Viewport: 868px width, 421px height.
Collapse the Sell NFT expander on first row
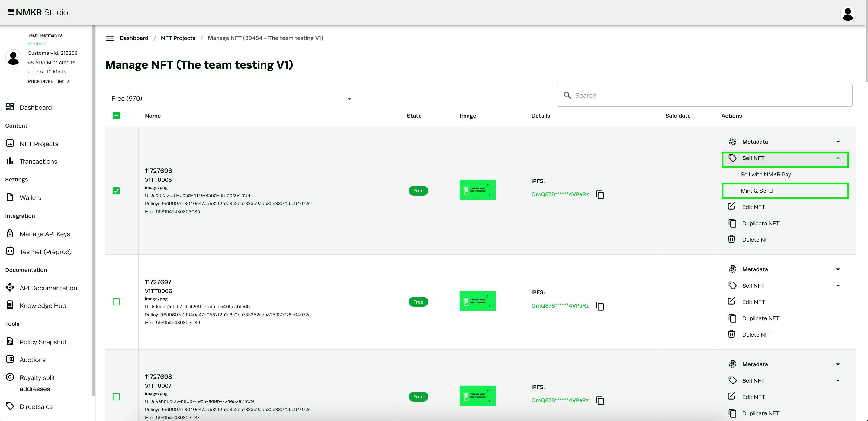838,158
